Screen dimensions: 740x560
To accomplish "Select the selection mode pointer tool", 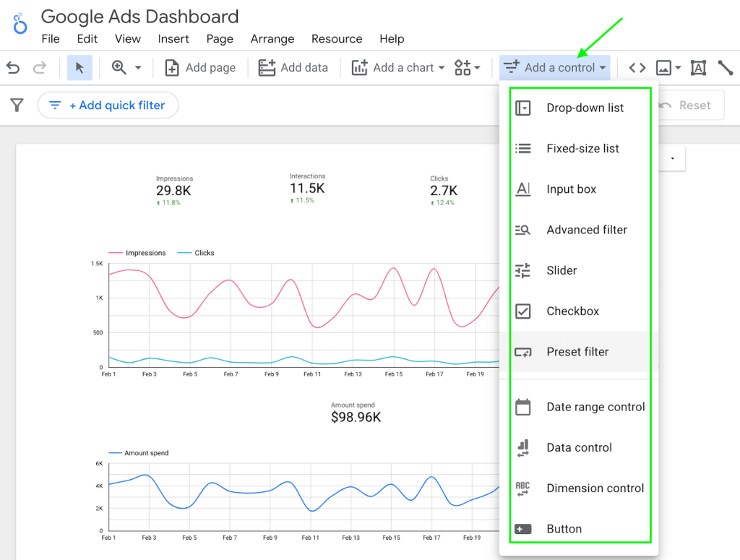I will click(79, 68).
